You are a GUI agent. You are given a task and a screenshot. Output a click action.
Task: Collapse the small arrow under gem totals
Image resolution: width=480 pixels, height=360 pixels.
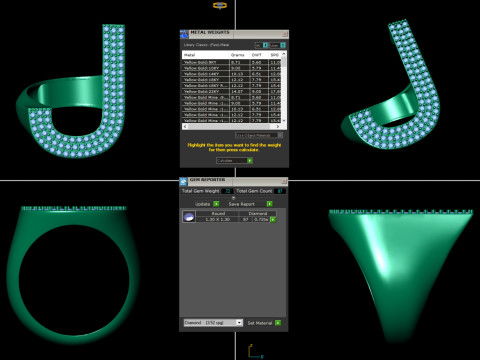[x=233, y=198]
